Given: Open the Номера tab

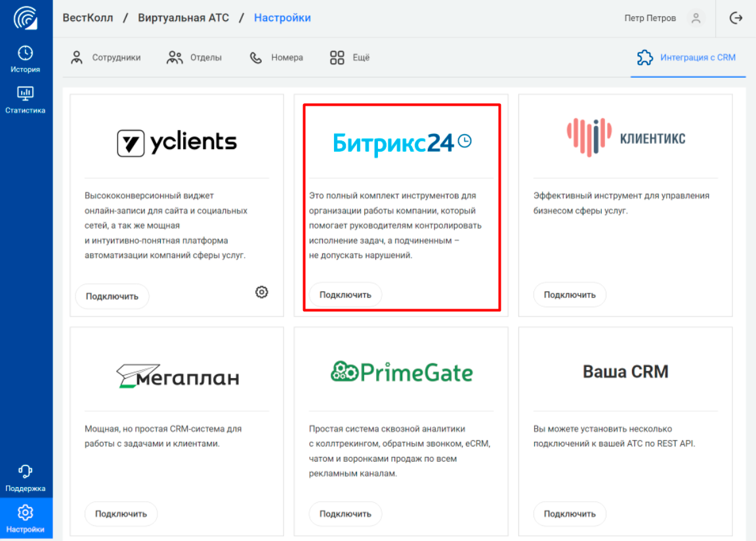Looking at the screenshot, I should click(x=276, y=58).
